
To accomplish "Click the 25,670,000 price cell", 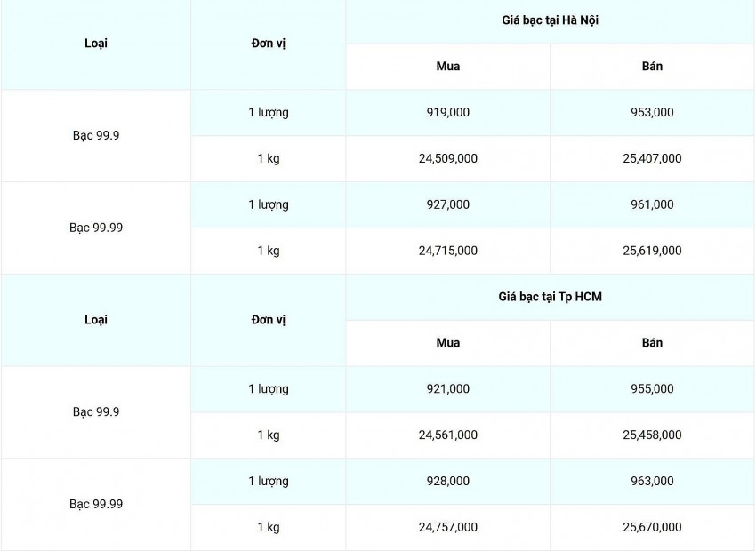I will point(652,527).
